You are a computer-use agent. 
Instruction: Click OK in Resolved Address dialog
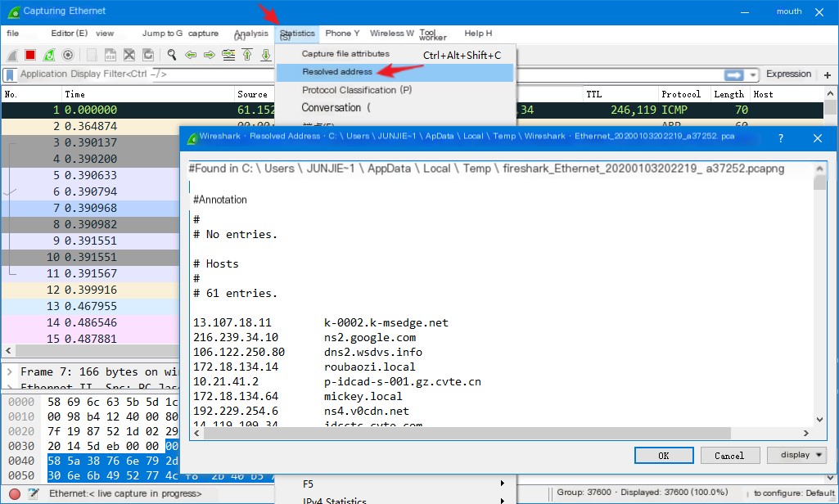pyautogui.click(x=664, y=456)
